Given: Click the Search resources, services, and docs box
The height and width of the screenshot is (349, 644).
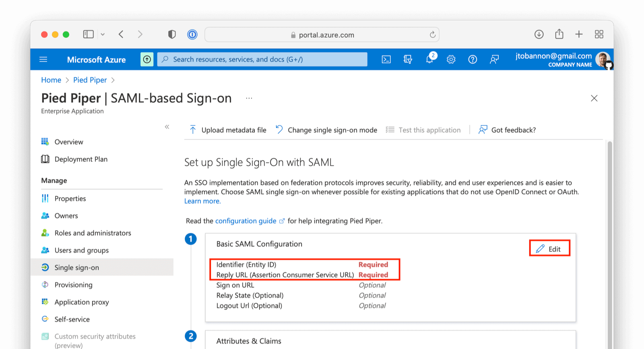Looking at the screenshot, I should pyautogui.click(x=262, y=60).
